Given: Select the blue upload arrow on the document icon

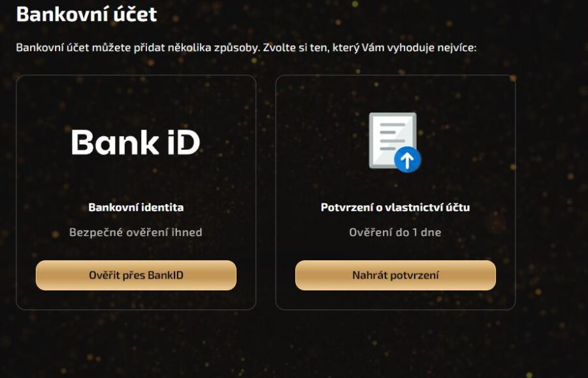Looking at the screenshot, I should (x=407, y=160).
